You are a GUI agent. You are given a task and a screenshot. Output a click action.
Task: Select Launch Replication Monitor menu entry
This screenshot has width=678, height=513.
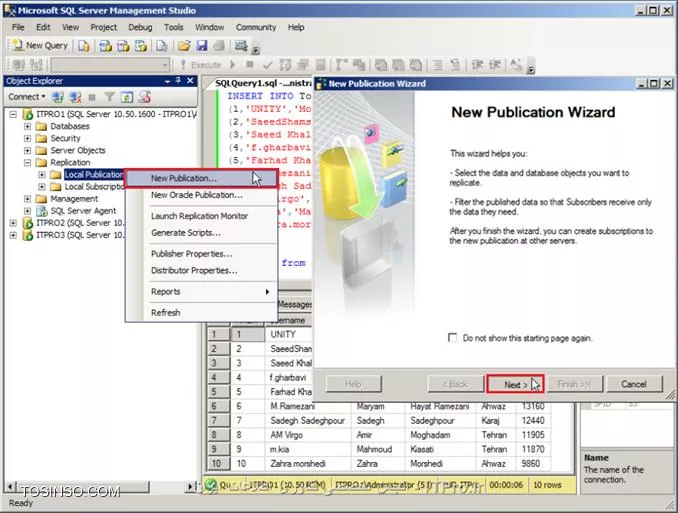pos(201,216)
